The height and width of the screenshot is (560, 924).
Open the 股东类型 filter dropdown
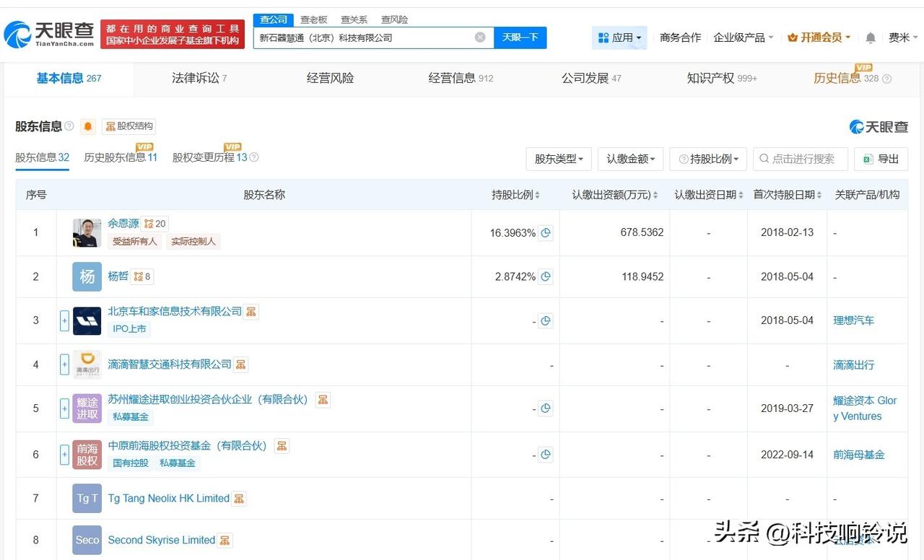[559, 159]
